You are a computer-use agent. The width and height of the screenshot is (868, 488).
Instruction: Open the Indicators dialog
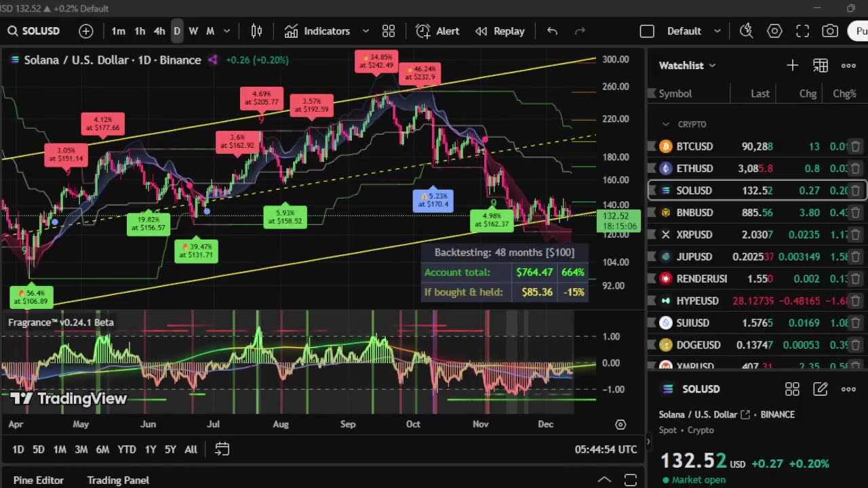[x=317, y=31]
